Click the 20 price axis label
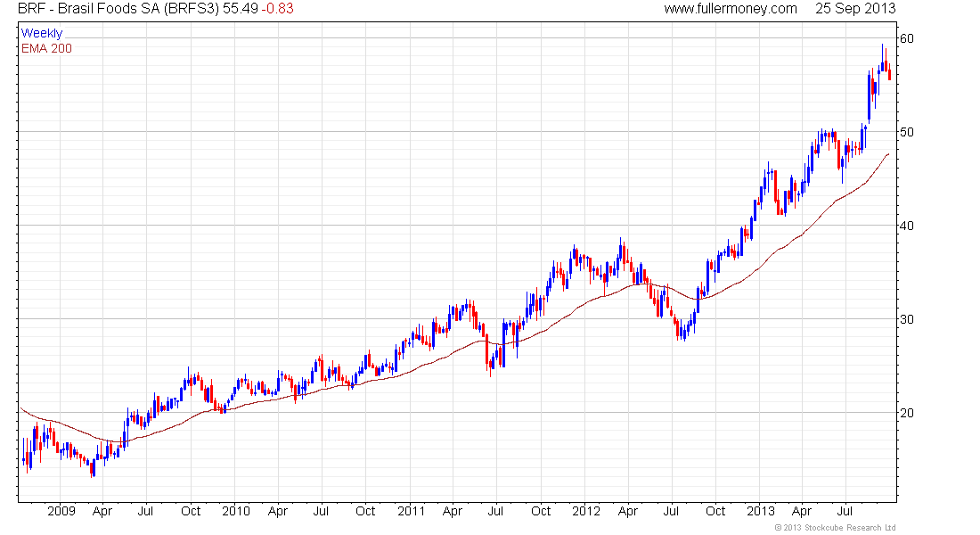The height and width of the screenshot is (535, 980). tap(906, 413)
